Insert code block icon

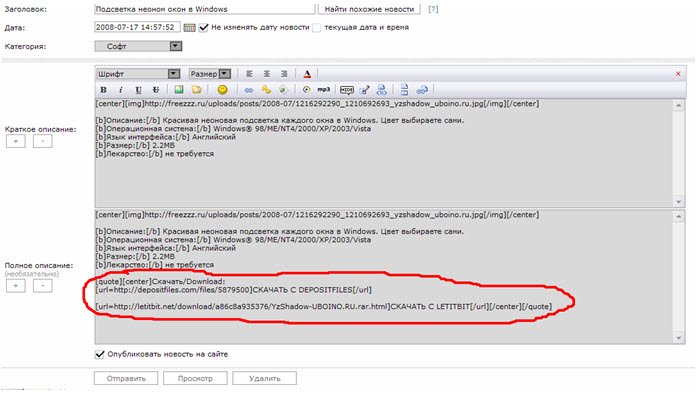(x=382, y=90)
